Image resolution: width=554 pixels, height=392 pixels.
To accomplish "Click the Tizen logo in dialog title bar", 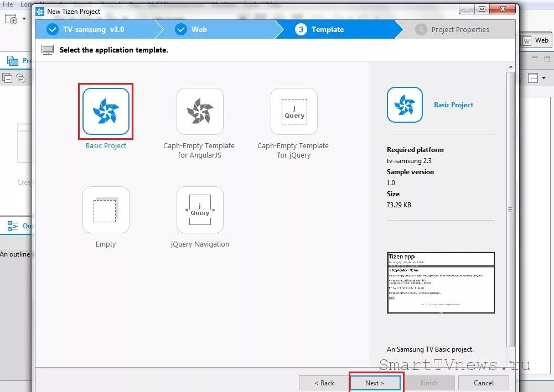I will (x=40, y=11).
